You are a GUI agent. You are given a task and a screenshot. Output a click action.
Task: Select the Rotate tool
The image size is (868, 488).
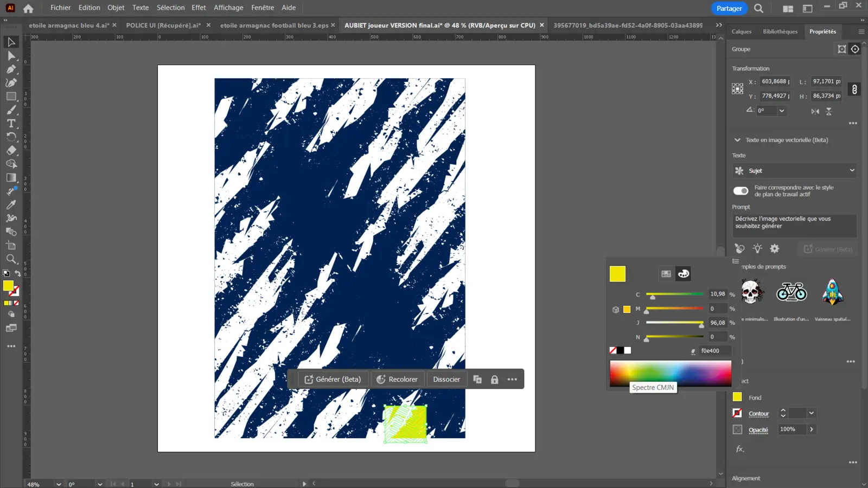11,137
